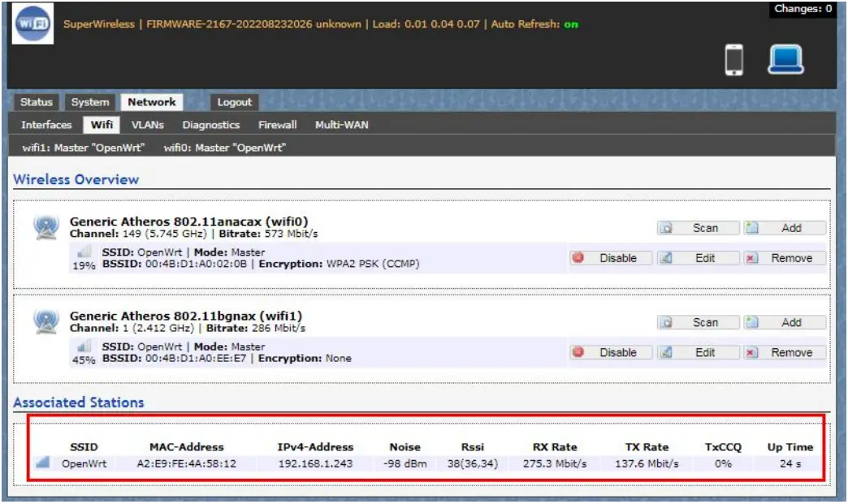This screenshot has height=504, width=848.
Task: Open the VLANs submenu
Action: [147, 125]
